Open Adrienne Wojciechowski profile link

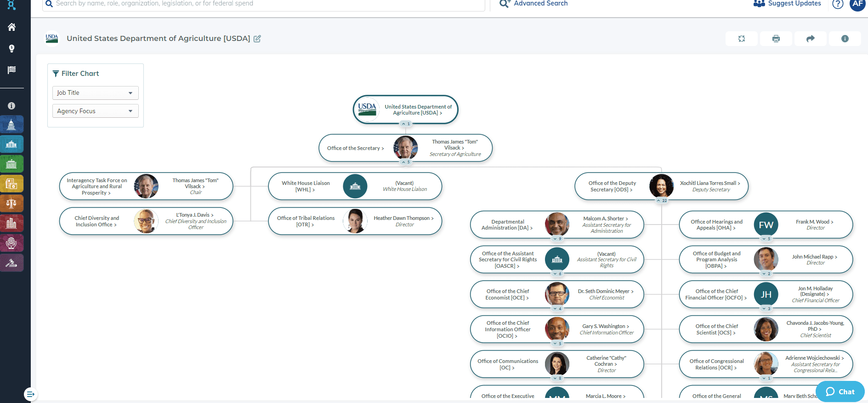pos(815,358)
